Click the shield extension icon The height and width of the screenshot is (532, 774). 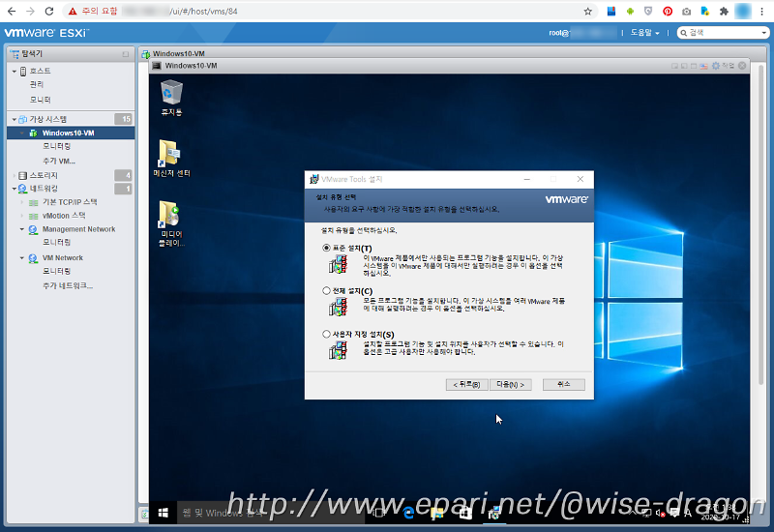coord(648,12)
